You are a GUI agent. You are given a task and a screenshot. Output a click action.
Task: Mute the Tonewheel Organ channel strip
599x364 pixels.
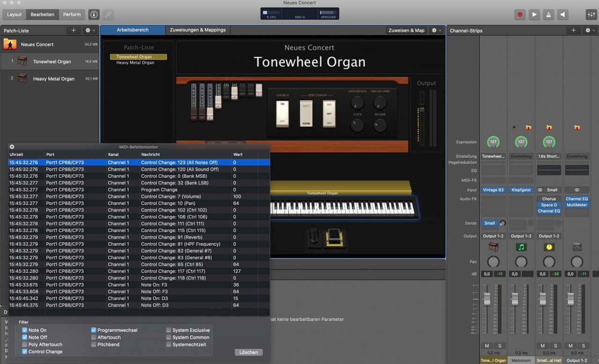click(x=487, y=346)
